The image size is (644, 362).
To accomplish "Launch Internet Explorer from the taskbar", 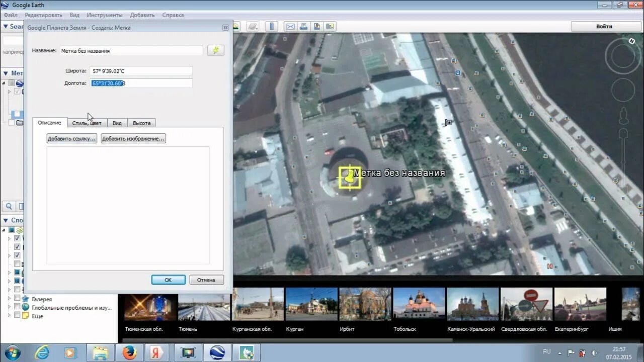I will click(42, 353).
